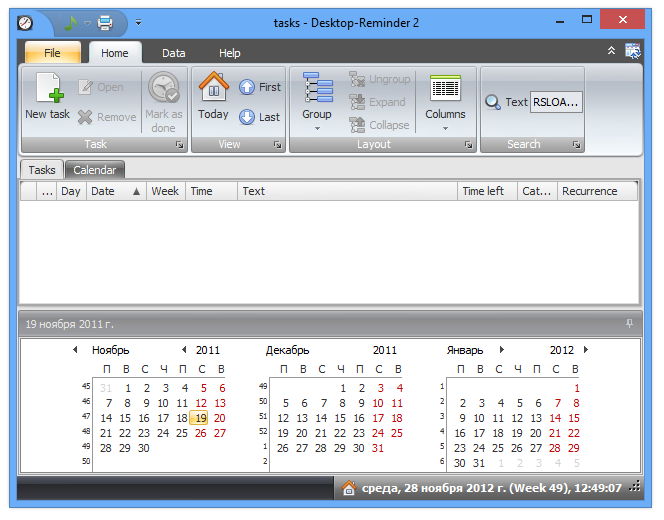Grab the window resize grip in status bar
This screenshot has width=664, height=520.
634,488
